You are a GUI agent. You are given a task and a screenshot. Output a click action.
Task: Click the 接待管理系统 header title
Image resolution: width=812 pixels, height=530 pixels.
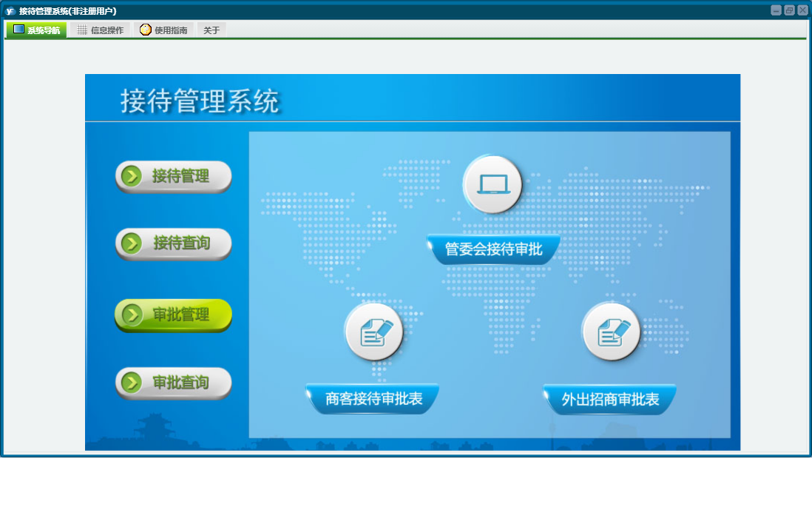[x=200, y=101]
